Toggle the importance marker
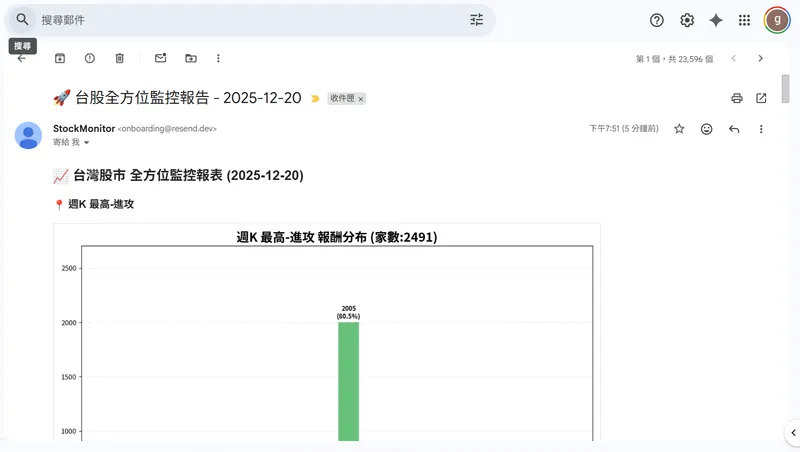 point(315,98)
